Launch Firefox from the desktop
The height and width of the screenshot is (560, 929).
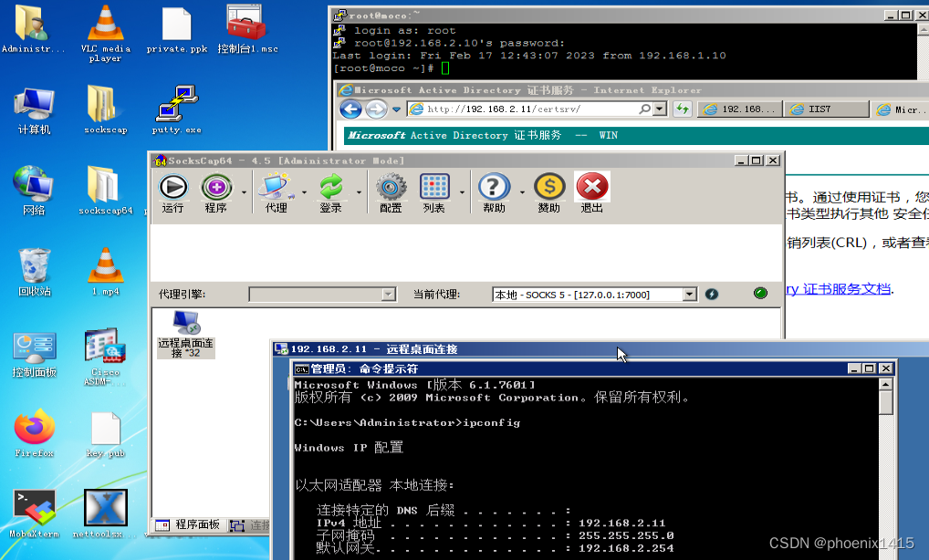34,433
